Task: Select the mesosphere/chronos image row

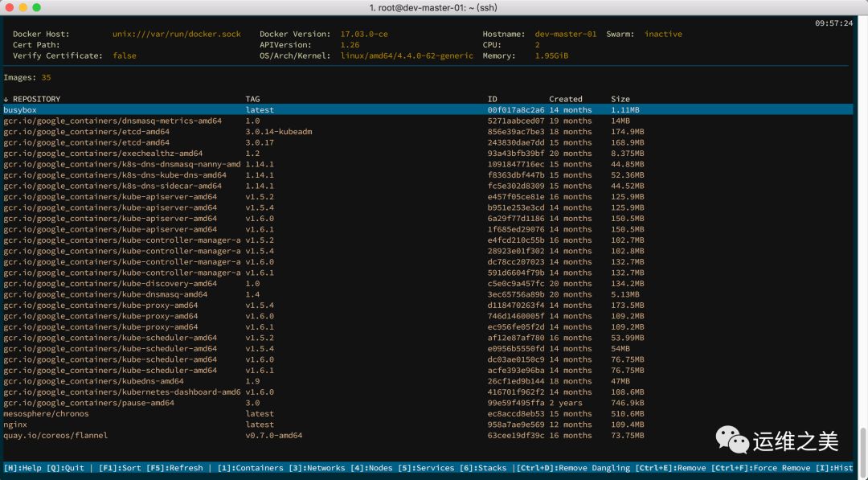Action: [428, 413]
